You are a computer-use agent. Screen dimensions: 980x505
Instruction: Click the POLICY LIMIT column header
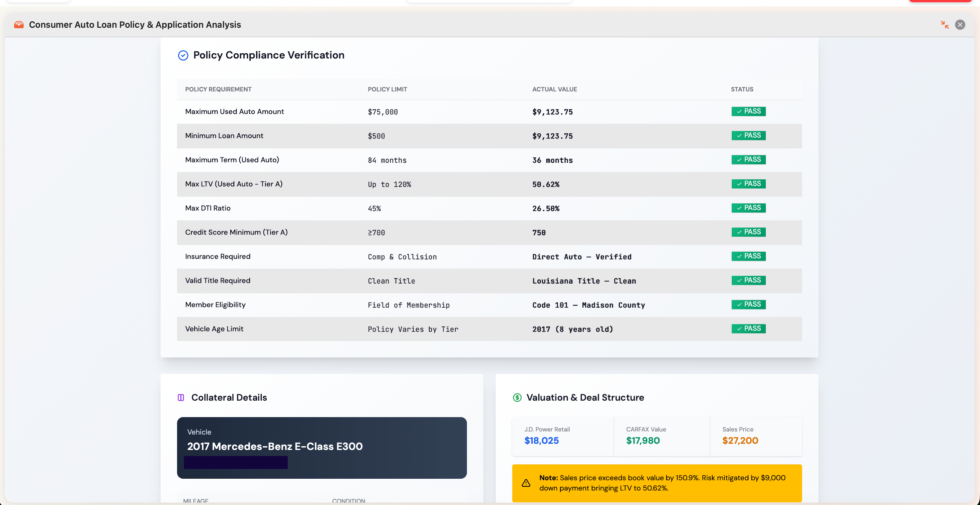387,89
